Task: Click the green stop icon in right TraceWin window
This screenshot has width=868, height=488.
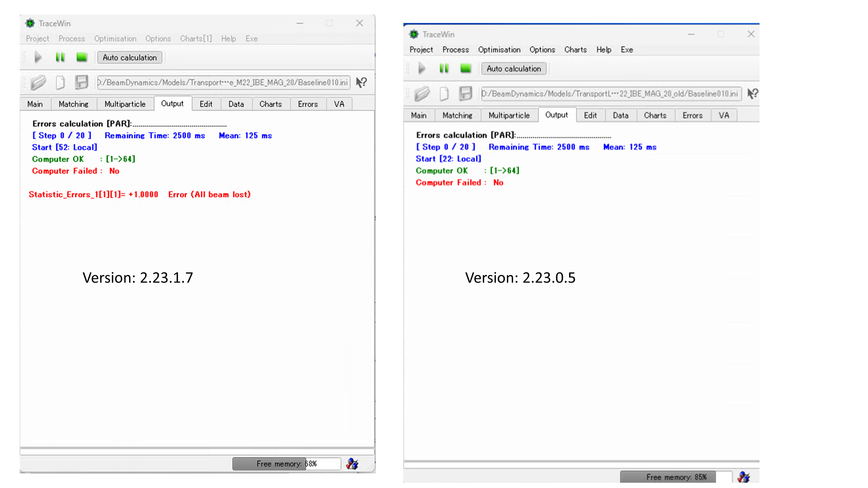Action: 465,68
